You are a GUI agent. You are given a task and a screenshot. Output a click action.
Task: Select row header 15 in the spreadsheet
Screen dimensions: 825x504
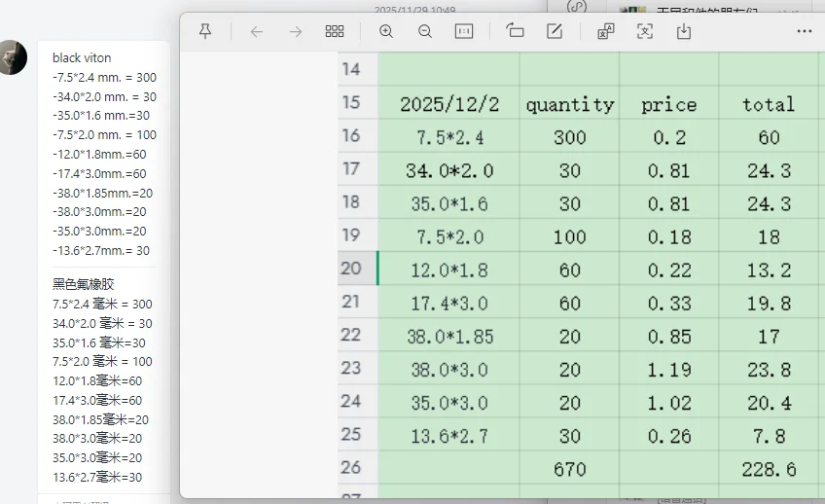coord(357,102)
